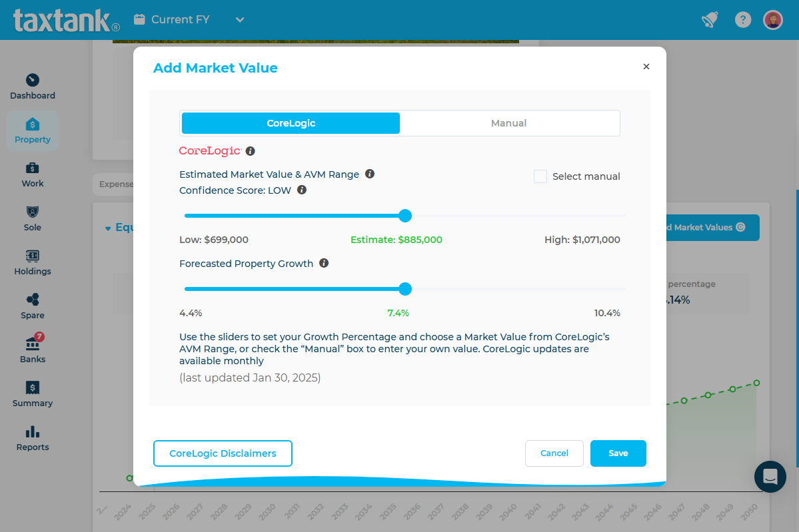Click the calendar icon beside Current FY
Screen dimensions: 799x532
click(x=139, y=19)
